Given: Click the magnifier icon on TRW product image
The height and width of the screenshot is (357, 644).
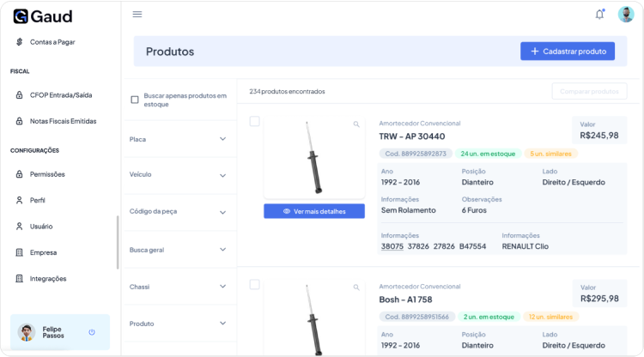Looking at the screenshot, I should [356, 124].
